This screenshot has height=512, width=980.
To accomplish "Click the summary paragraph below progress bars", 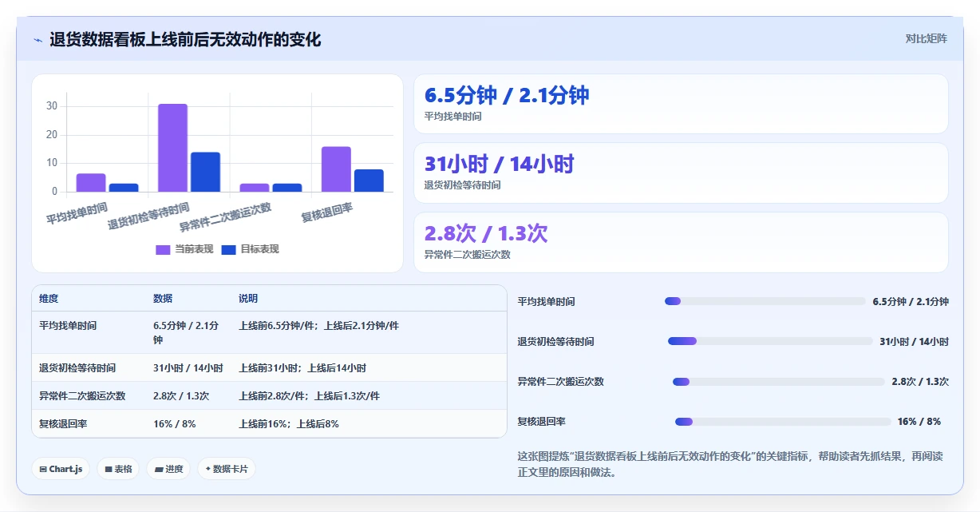I will (x=730, y=464).
